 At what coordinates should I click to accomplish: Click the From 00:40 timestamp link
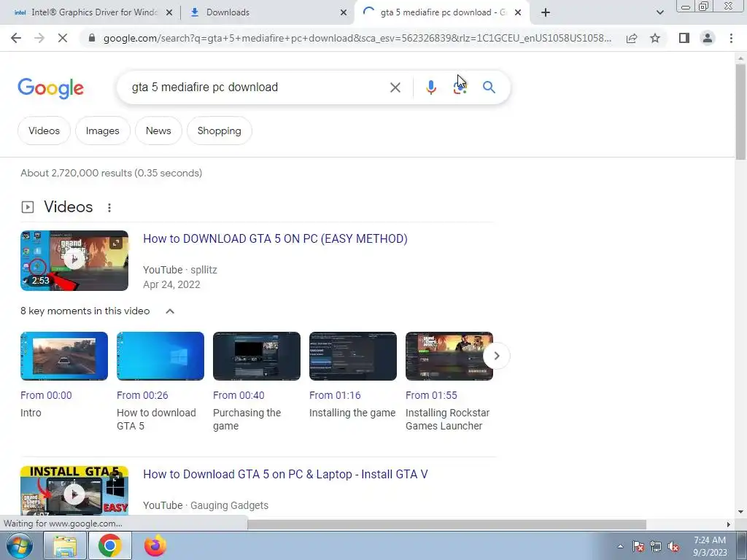pyautogui.click(x=239, y=395)
